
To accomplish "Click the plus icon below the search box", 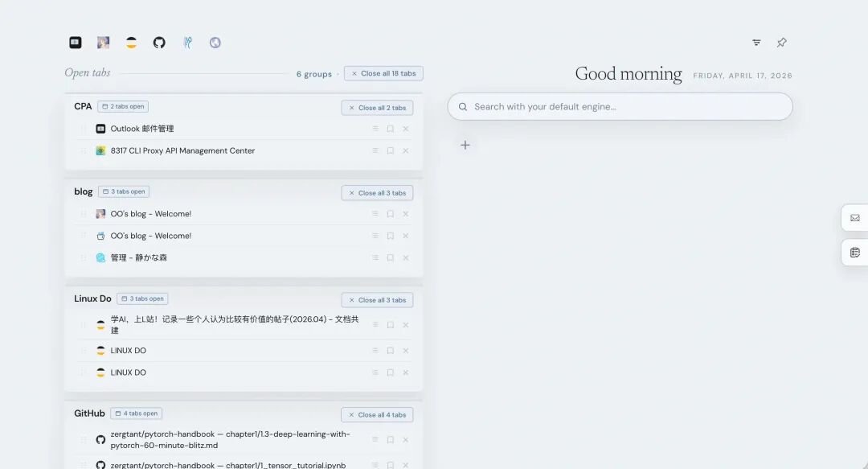I will pyautogui.click(x=465, y=146).
